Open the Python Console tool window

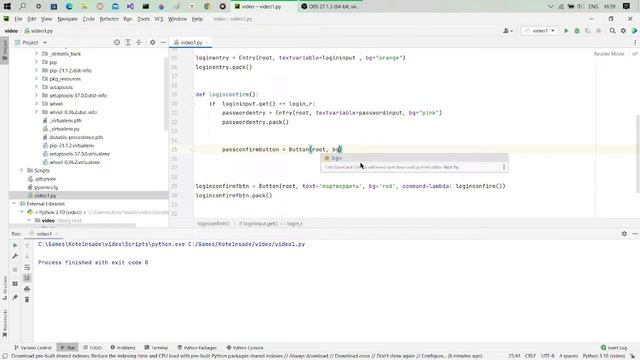click(x=245, y=348)
